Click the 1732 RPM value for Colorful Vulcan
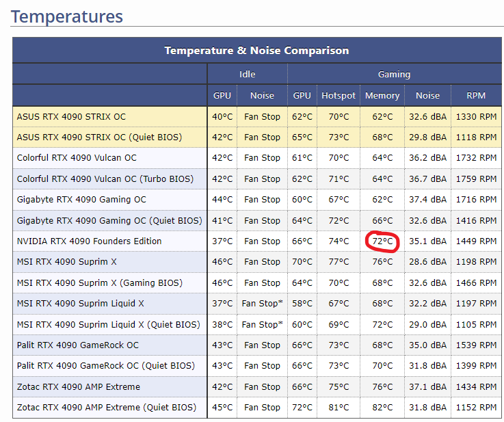 click(476, 158)
